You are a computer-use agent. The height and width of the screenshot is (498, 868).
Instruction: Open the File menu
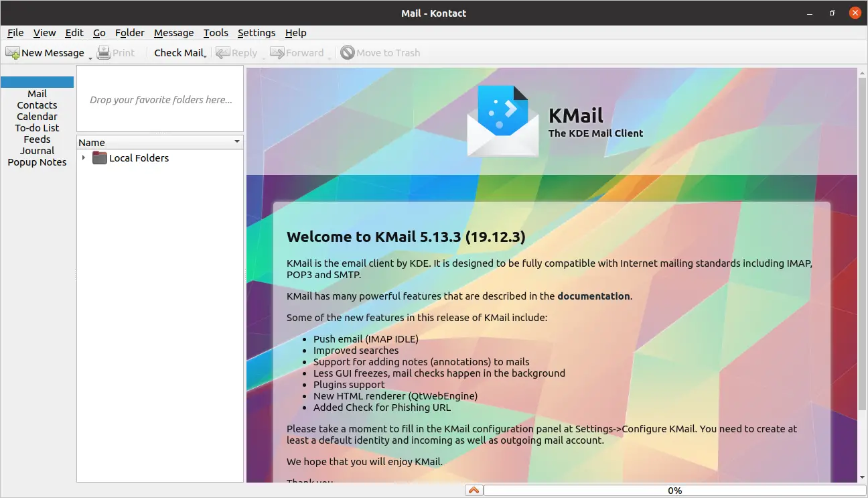[x=15, y=32]
